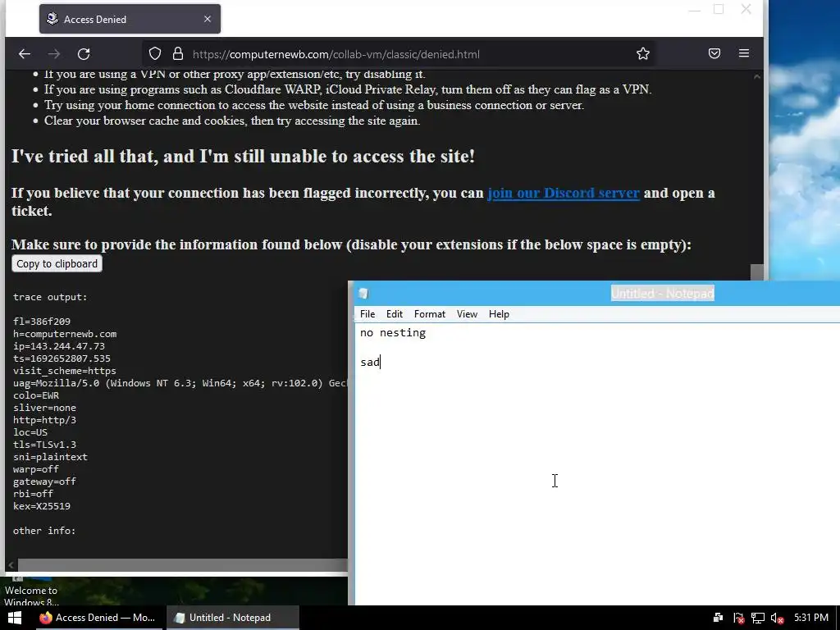This screenshot has width=840, height=630.
Task: Click the word "sad" in Notepad
Action: pyautogui.click(x=370, y=362)
